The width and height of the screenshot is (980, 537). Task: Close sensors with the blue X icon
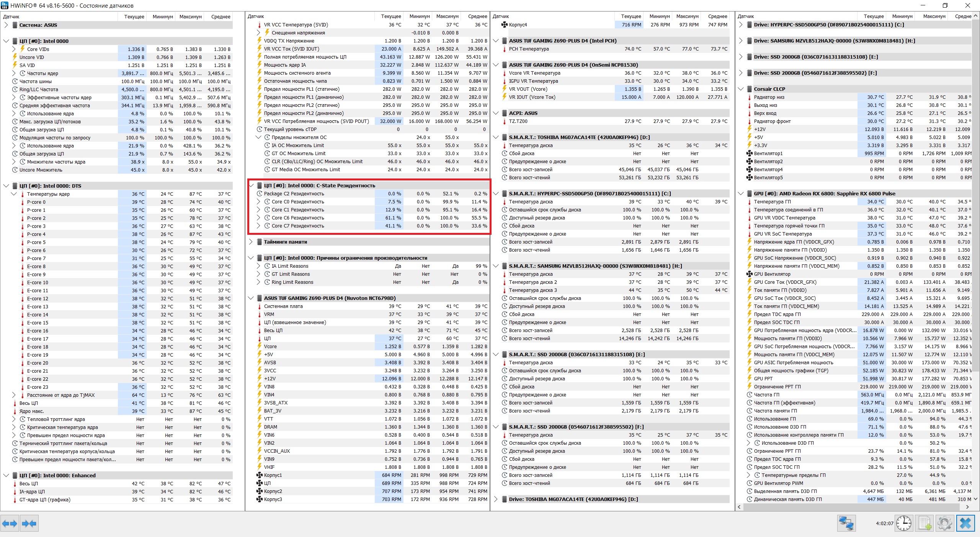[x=965, y=523]
